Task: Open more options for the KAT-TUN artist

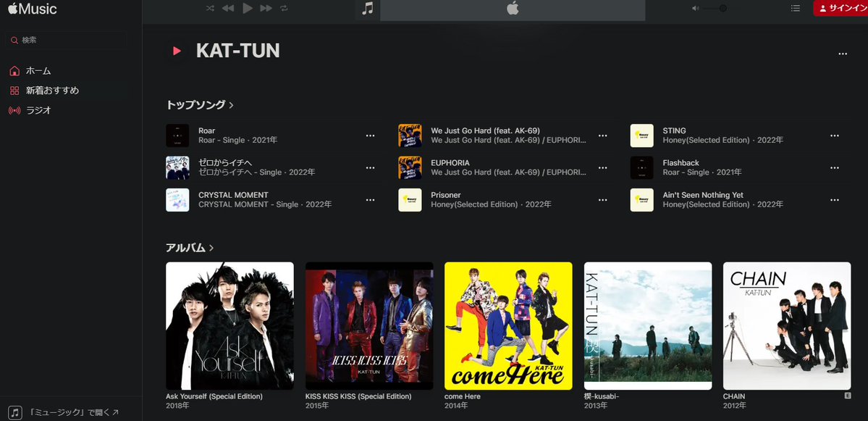Action: point(842,54)
